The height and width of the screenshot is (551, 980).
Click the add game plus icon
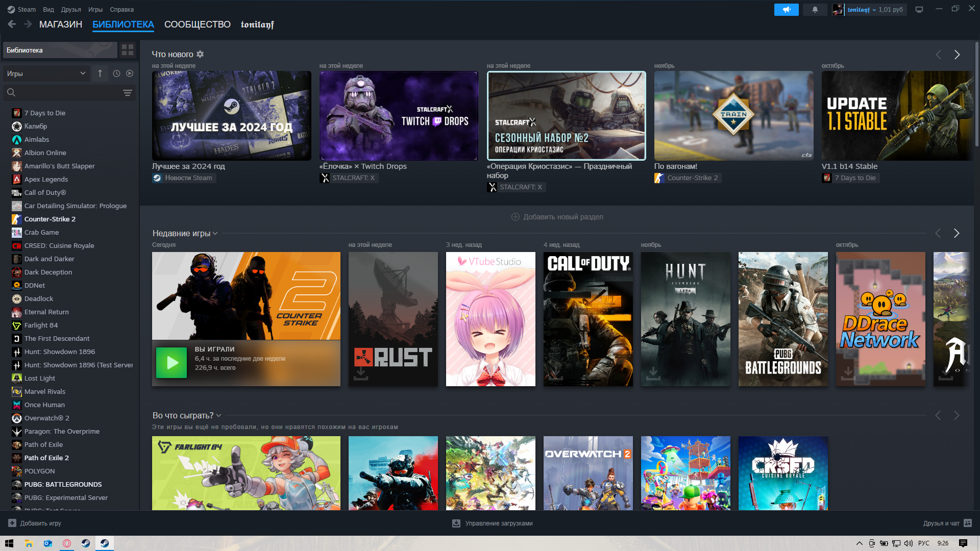[x=12, y=523]
